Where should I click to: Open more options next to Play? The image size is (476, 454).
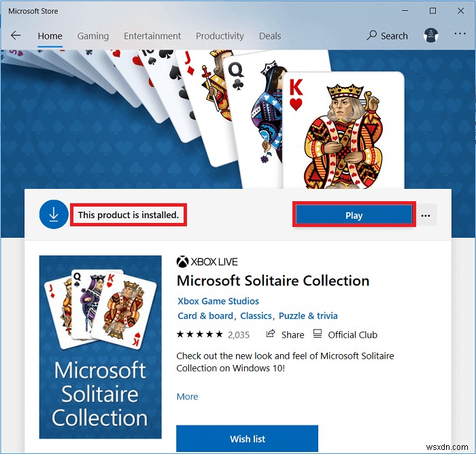click(426, 215)
